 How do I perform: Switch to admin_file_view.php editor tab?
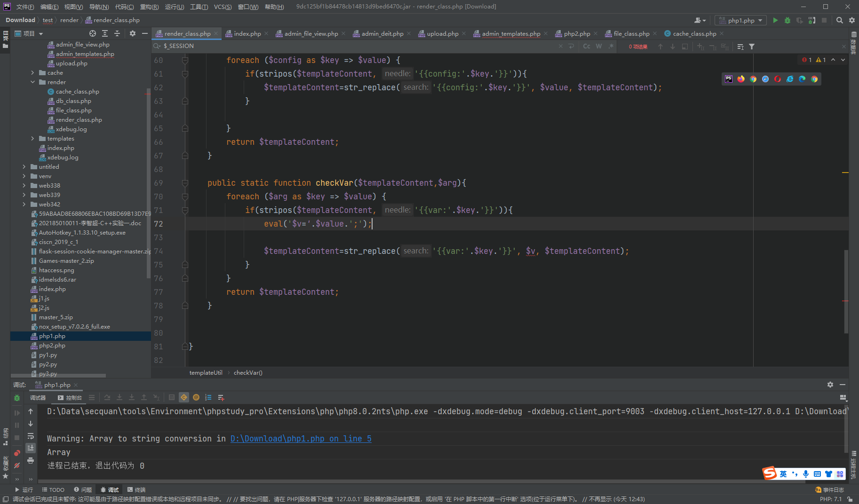pos(311,33)
